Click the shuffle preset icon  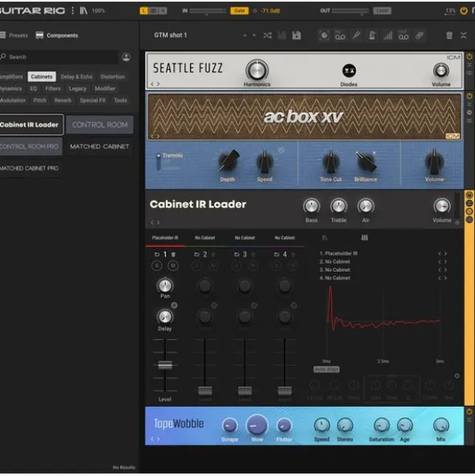pos(267,35)
